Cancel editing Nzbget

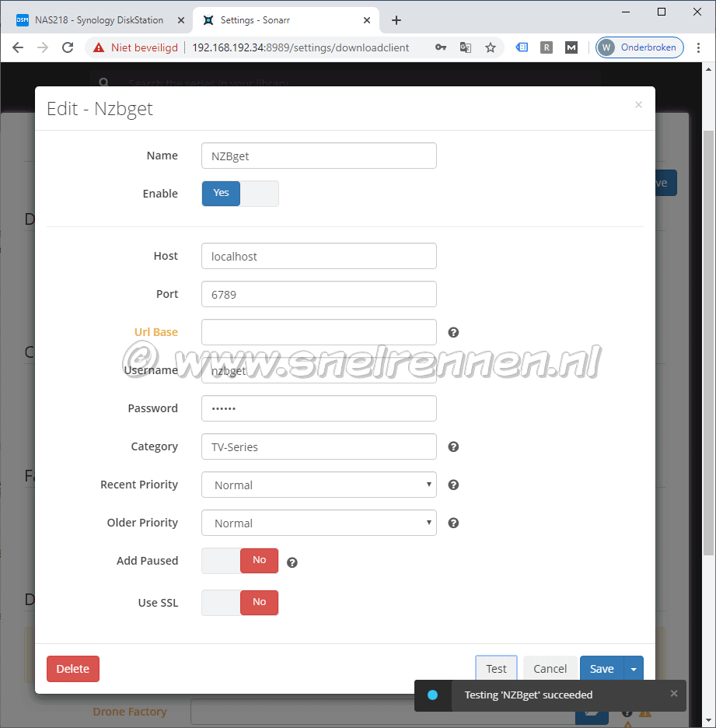(550, 667)
